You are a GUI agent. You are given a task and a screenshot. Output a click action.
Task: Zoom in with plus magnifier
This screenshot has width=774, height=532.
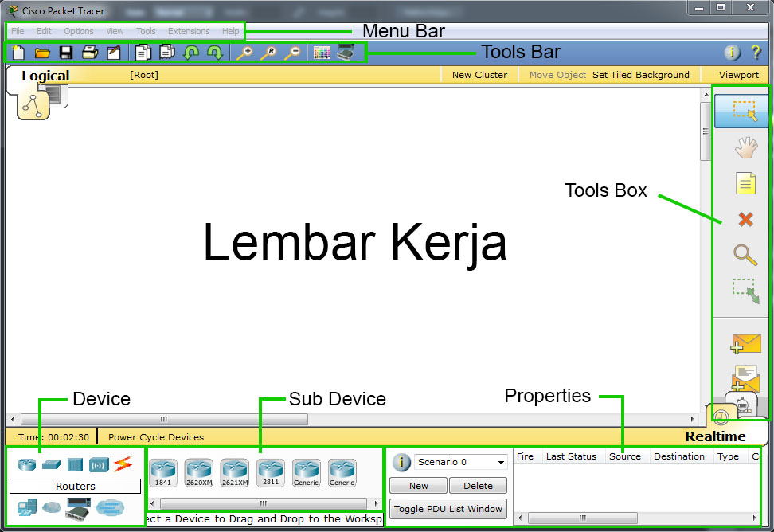(x=244, y=53)
